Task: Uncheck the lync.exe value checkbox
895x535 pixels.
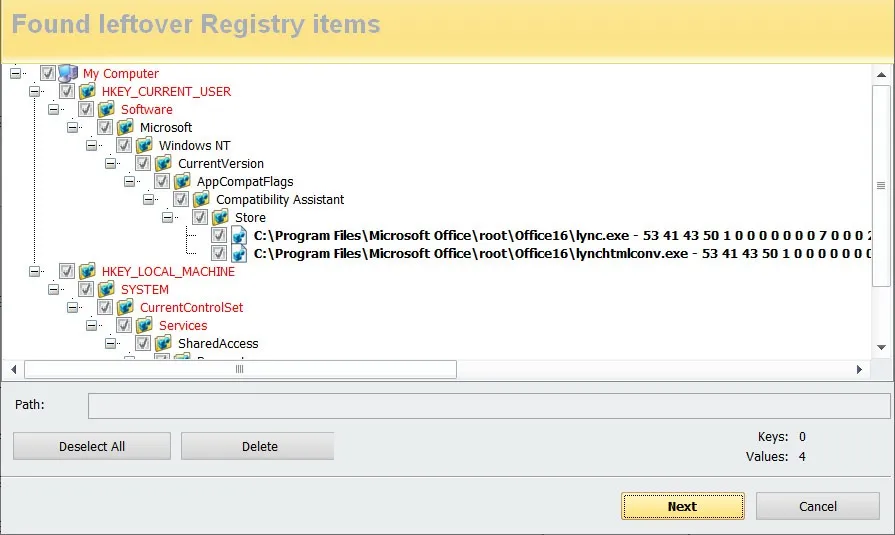Action: point(219,235)
